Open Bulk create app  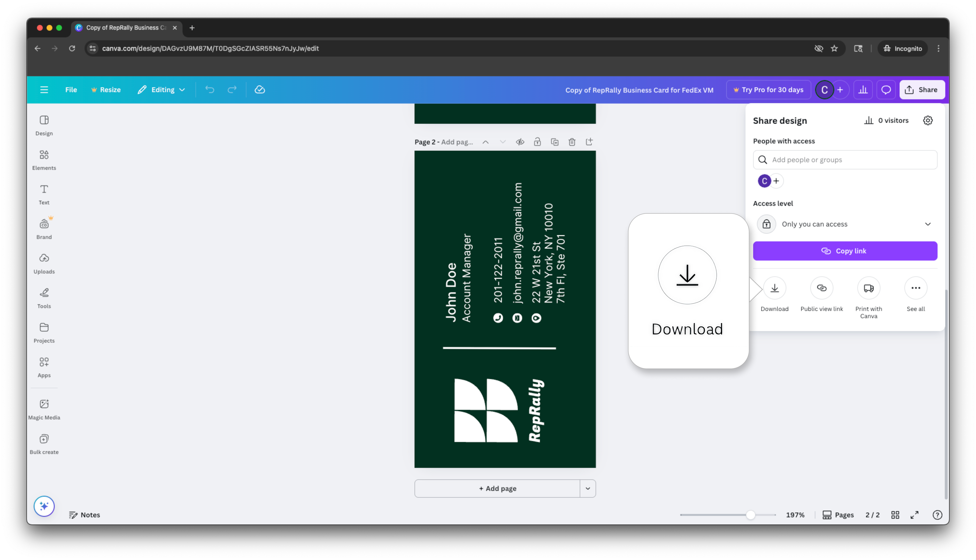coord(44,444)
